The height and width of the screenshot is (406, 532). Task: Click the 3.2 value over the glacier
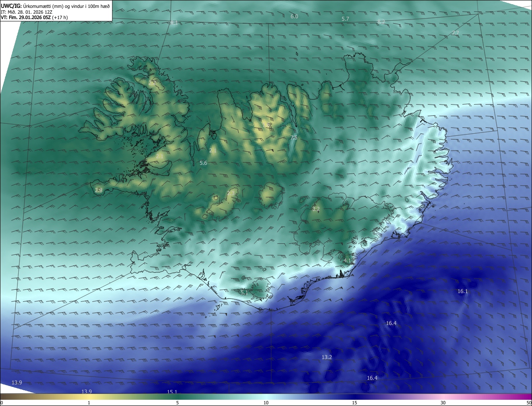[x=315, y=209]
